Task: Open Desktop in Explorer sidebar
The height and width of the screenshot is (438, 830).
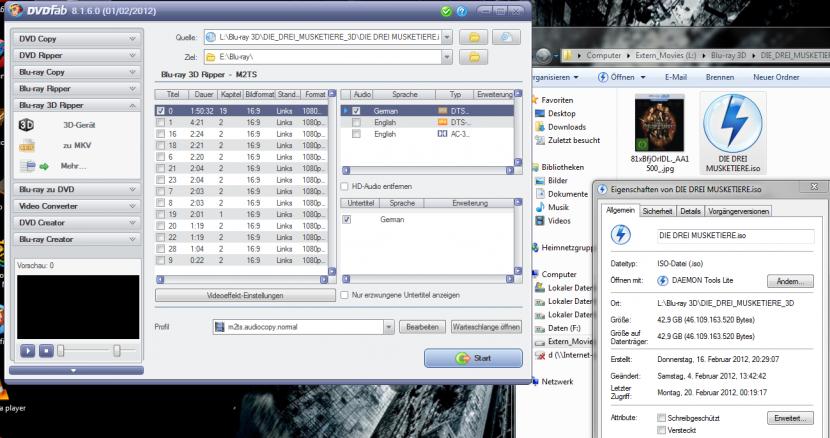Action: [562, 113]
